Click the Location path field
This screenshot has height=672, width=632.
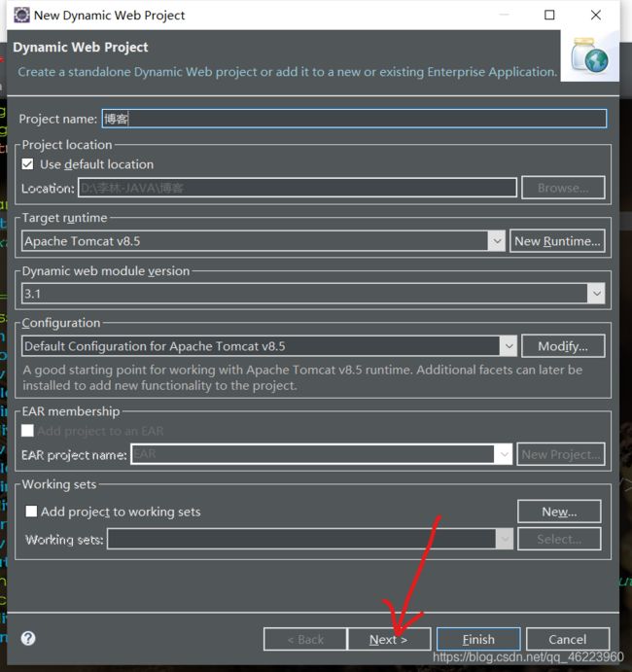(298, 188)
